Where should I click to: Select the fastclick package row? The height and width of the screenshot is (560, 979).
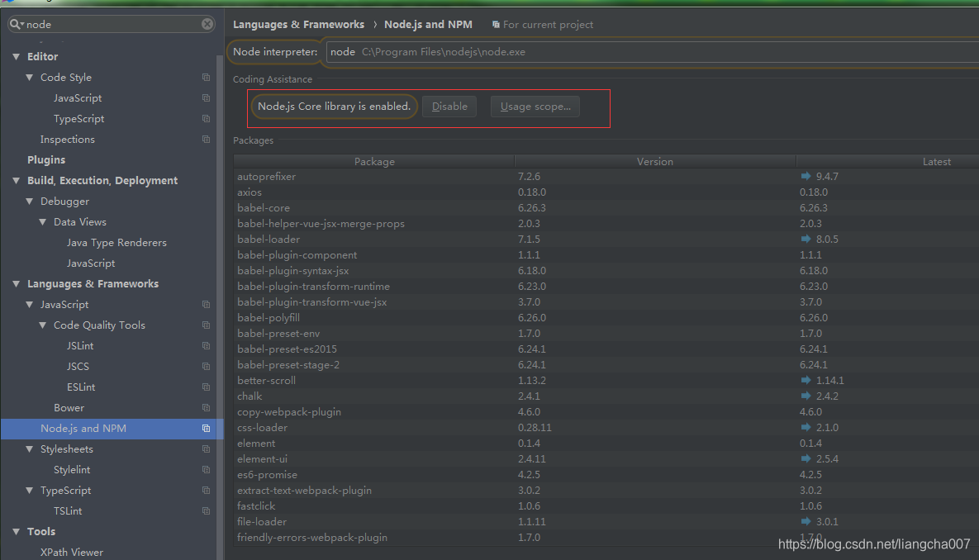click(606, 505)
